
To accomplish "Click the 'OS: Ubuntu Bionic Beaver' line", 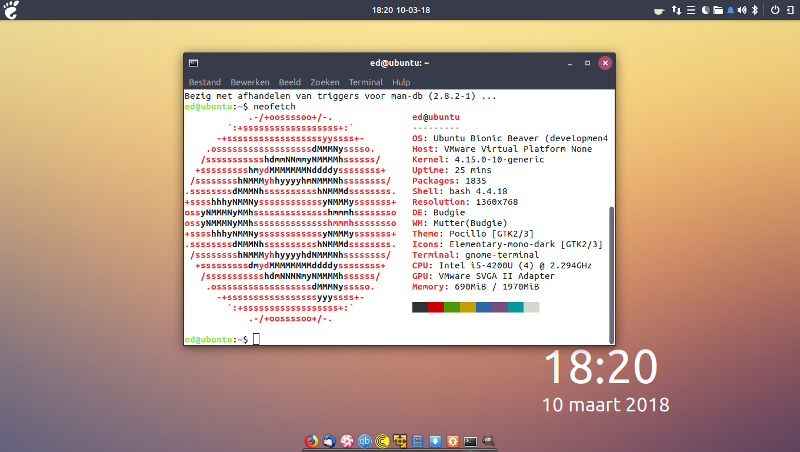I will pos(510,138).
